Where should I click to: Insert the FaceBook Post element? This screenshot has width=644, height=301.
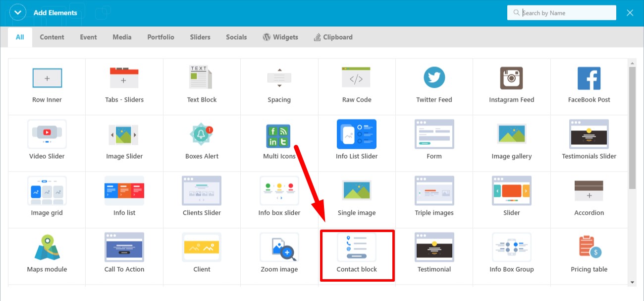[589, 85]
